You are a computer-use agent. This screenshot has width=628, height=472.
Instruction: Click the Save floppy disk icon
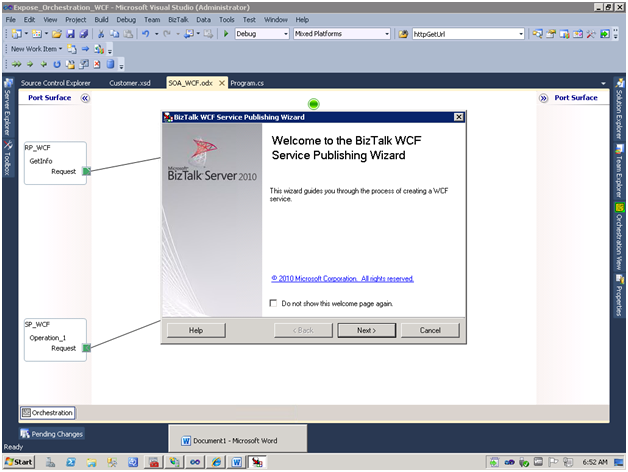coord(70,34)
